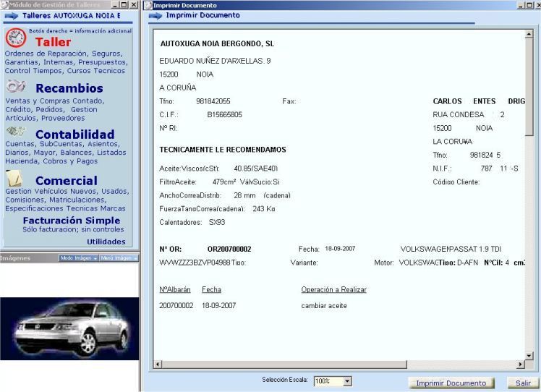Image resolution: width=541 pixels, height=392 pixels.
Task: Open the Taller module
Action: click(x=53, y=42)
